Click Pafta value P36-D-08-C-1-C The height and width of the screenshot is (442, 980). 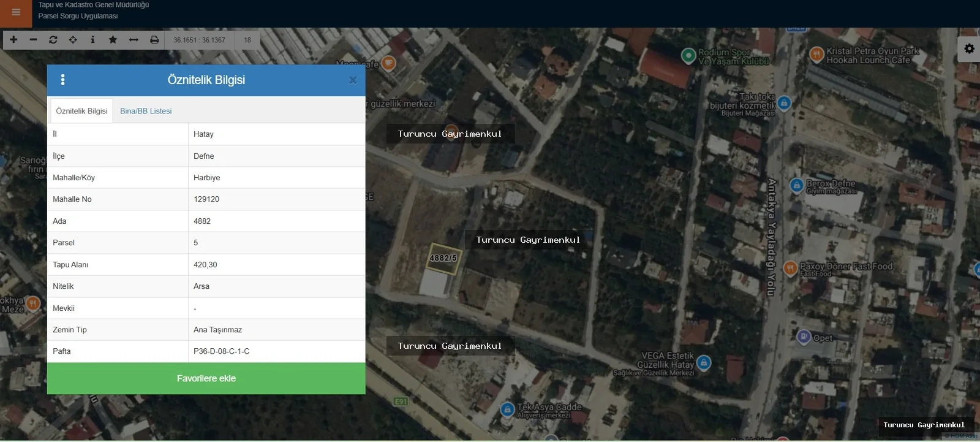click(222, 351)
